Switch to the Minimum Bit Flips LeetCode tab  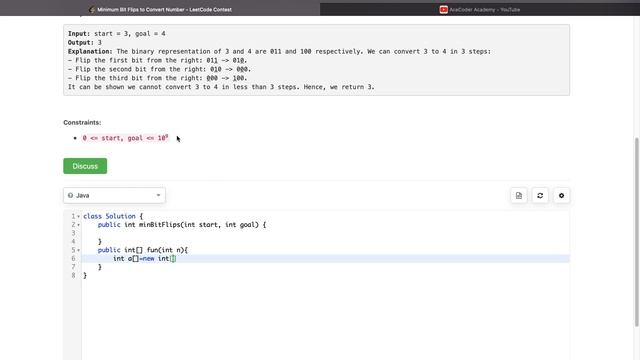point(160,9)
